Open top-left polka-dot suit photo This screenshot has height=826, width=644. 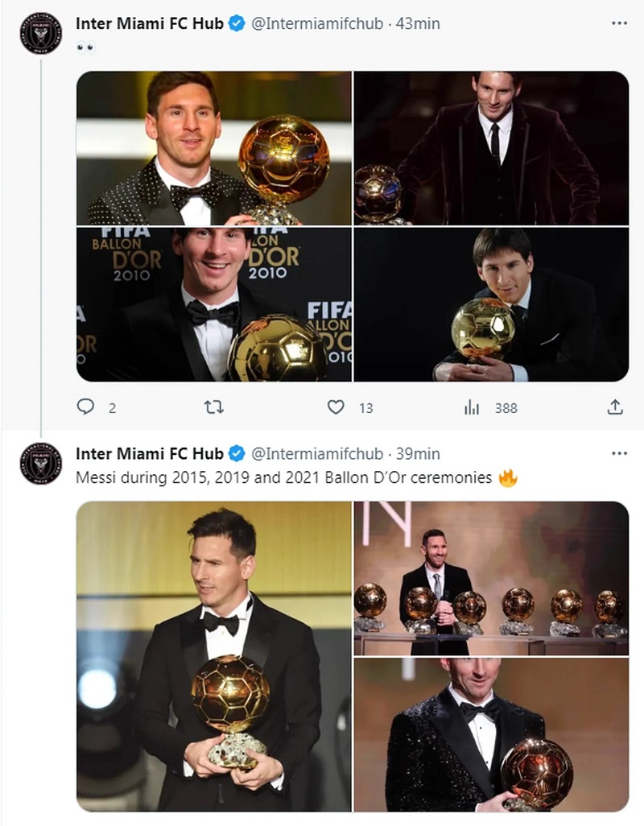[214, 148]
